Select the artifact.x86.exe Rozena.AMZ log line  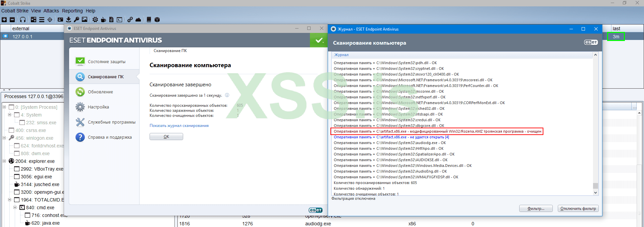click(437, 131)
